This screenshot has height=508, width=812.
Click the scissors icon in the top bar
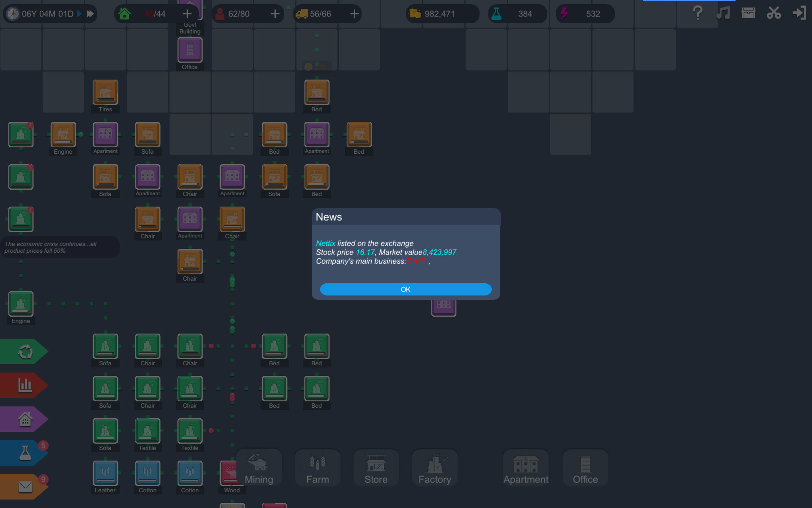(774, 13)
